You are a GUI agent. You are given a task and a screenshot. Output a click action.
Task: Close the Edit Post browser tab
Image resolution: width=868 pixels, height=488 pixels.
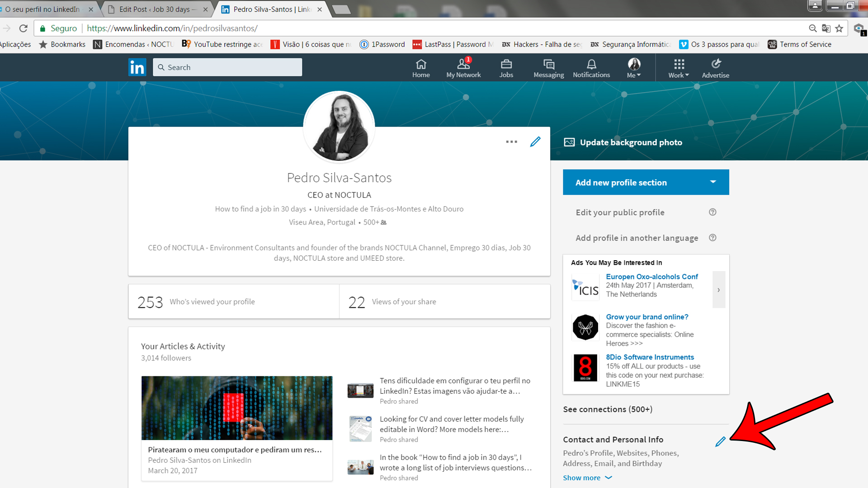point(206,9)
